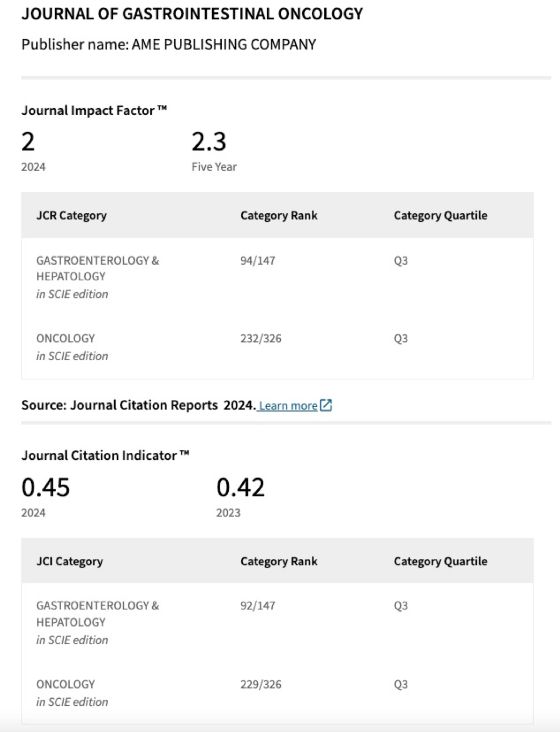Select the Journal of Gastrointestinal Oncology title
This screenshot has width=560, height=732.
coord(192,14)
